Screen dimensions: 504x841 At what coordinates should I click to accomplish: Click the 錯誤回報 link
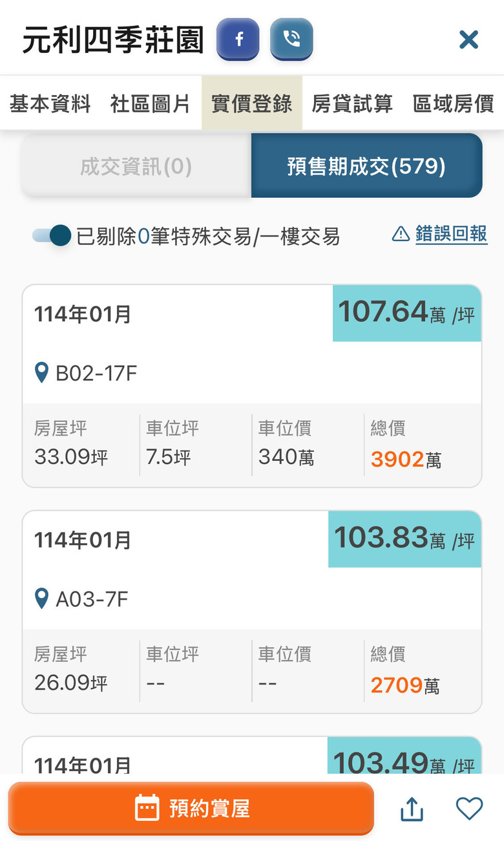click(451, 234)
